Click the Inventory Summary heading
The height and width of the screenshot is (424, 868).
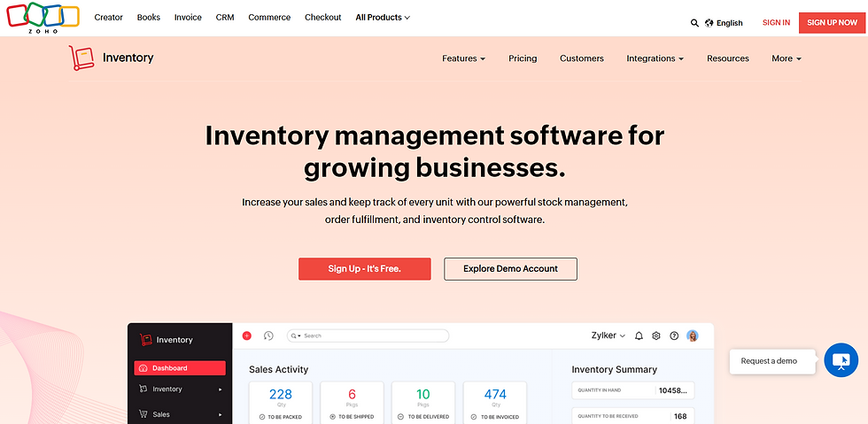coord(614,369)
